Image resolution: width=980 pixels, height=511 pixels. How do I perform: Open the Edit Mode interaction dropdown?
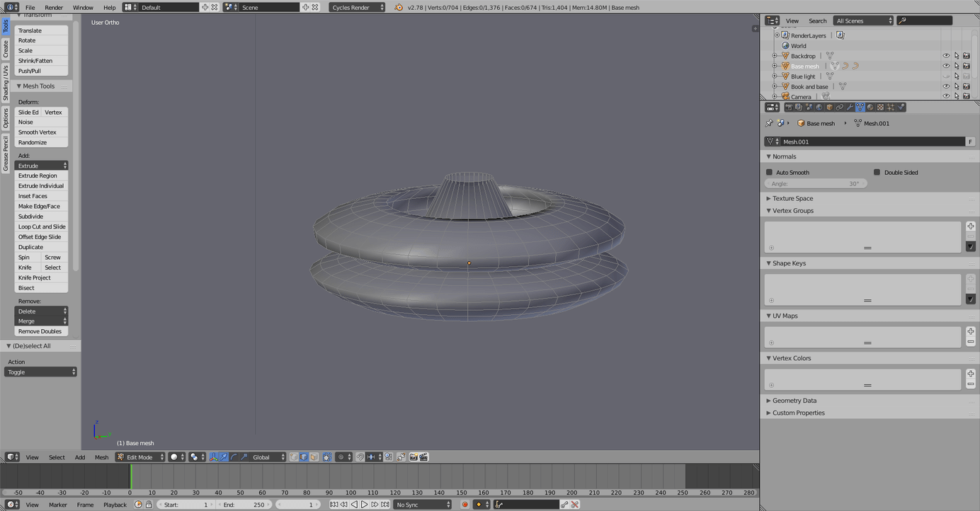139,457
